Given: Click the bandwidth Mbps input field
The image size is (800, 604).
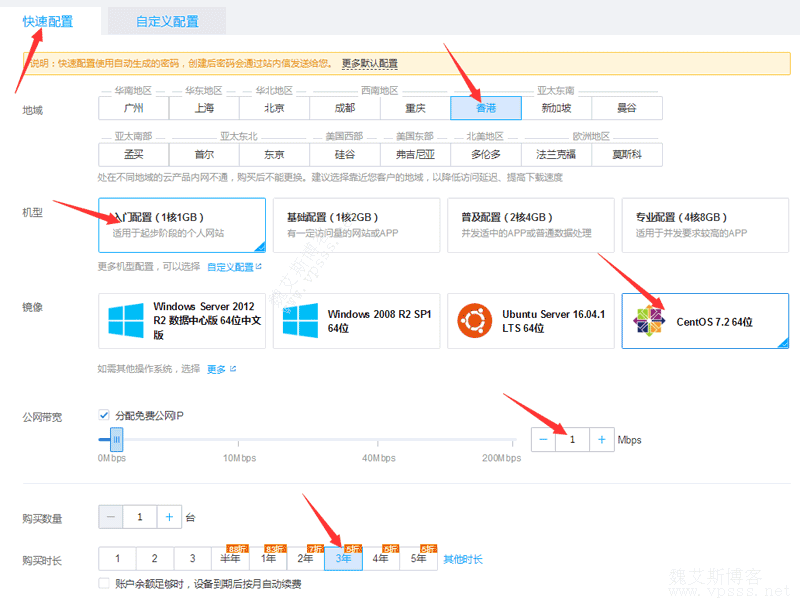Looking at the screenshot, I should click(572, 439).
